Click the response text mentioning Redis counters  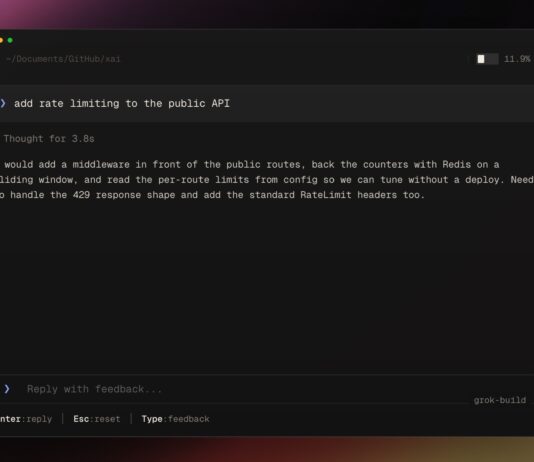tap(251, 165)
